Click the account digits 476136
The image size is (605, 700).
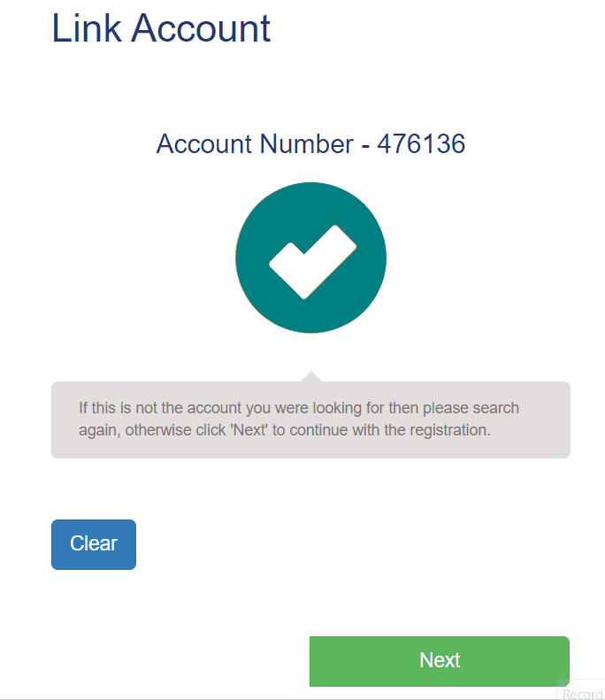point(421,143)
